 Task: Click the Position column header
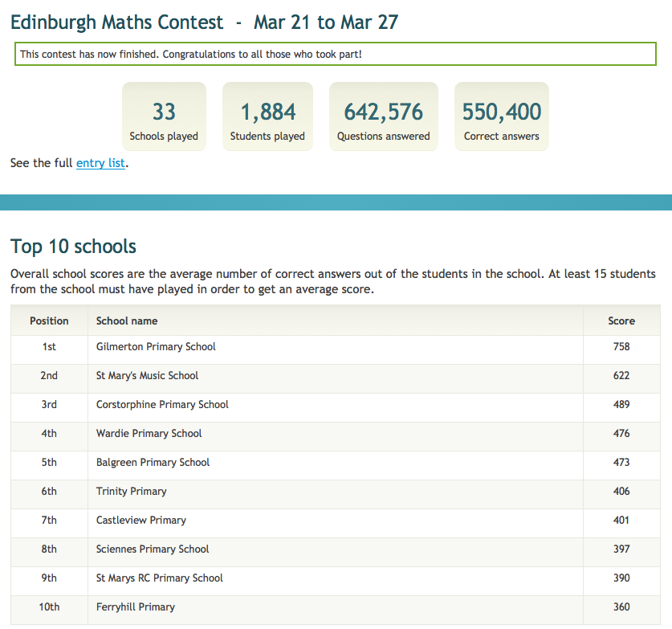click(49, 321)
